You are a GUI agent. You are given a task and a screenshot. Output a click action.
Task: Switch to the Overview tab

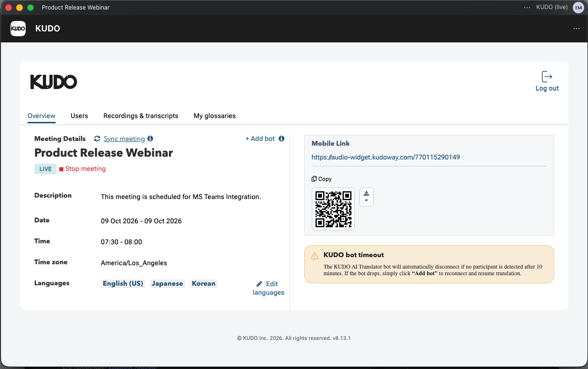pos(41,116)
